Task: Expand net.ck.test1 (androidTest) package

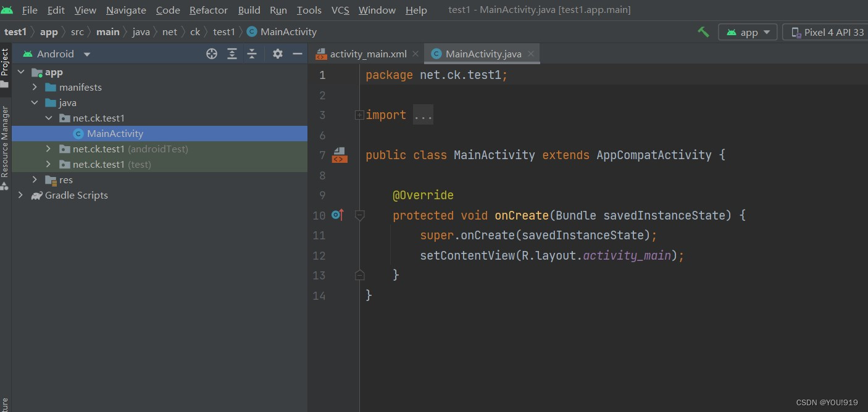Action: (49, 149)
